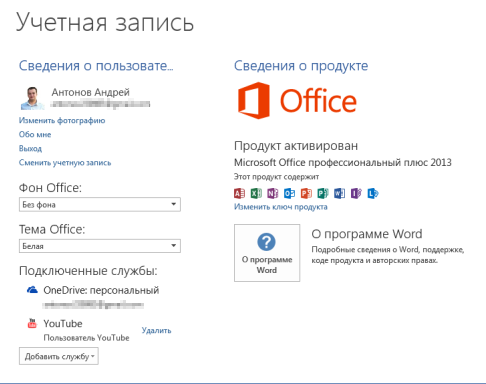Click Microsoft Office профессиональный плюс 2013 text

click(343, 162)
